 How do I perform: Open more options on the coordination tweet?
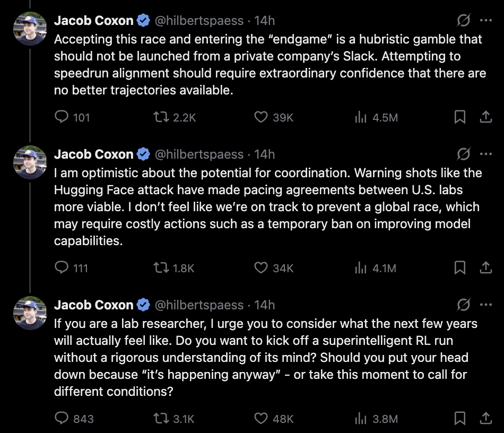pos(485,154)
